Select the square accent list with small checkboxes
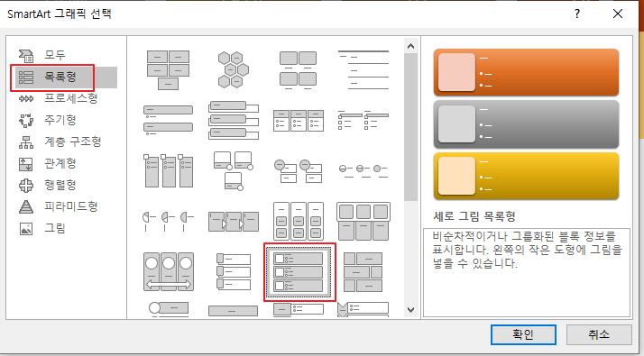The image size is (644, 356). coord(363,120)
